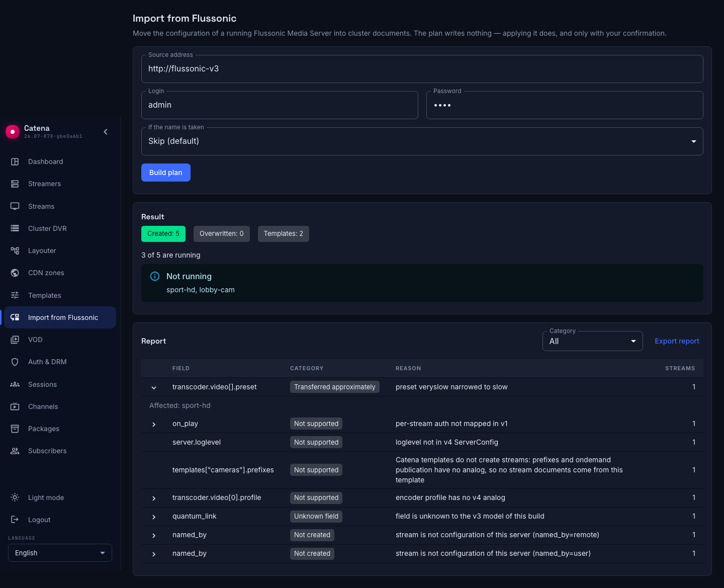Click the 'Unknown field' badge
The width and height of the screenshot is (724, 588).
click(x=316, y=516)
